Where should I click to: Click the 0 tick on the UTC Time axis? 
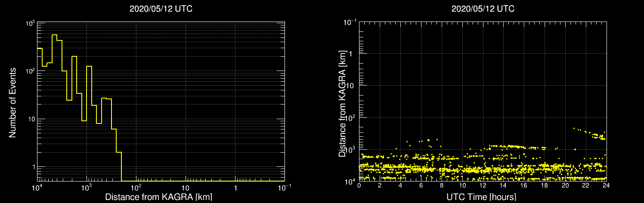tap(359, 186)
